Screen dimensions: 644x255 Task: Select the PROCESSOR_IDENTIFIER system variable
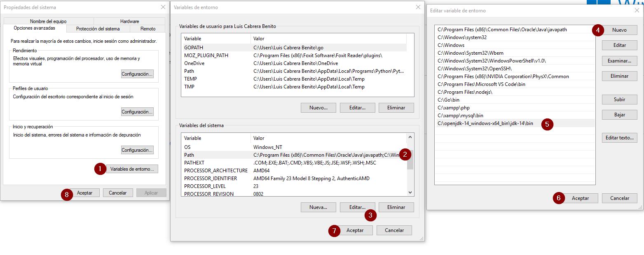pyautogui.click(x=294, y=178)
